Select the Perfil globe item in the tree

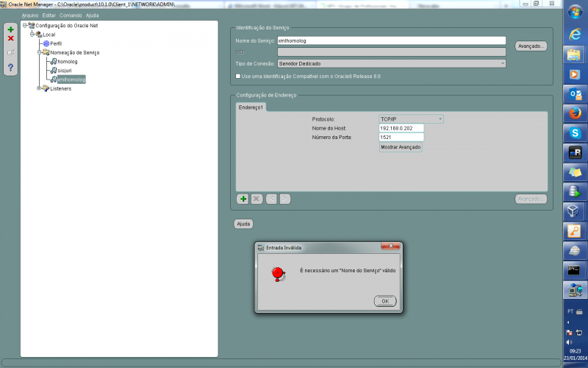click(55, 43)
